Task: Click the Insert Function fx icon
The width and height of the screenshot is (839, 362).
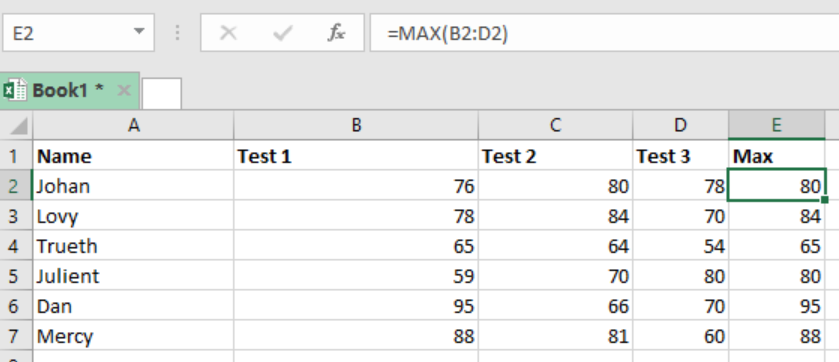Action: (x=336, y=33)
